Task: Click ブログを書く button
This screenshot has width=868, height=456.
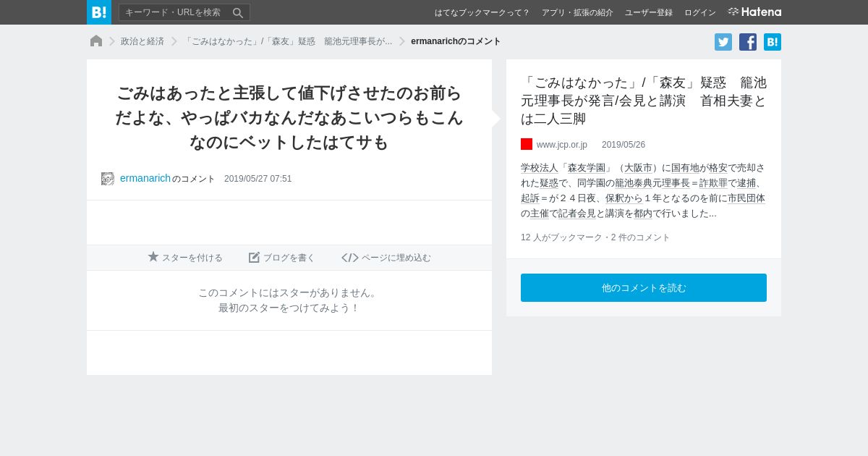Action: click(282, 257)
